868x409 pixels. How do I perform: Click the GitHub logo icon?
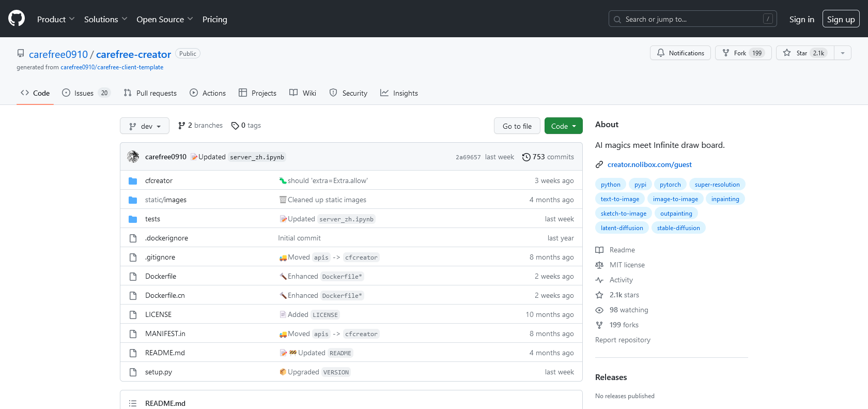17,19
